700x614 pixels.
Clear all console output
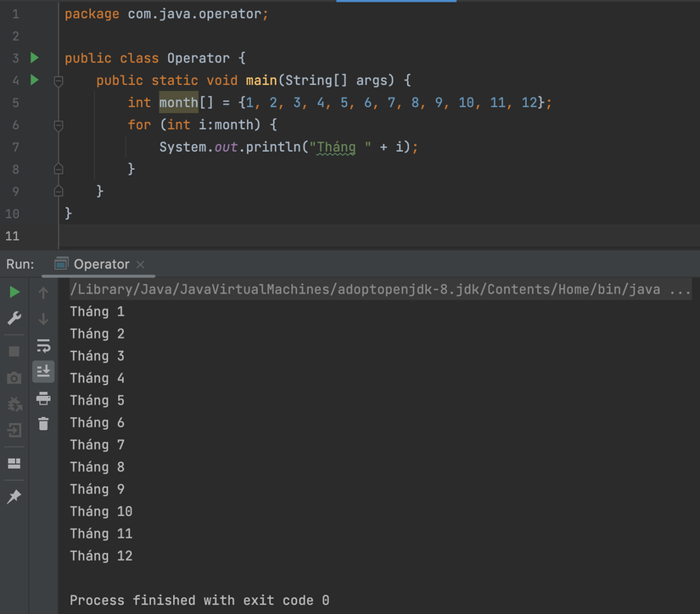point(42,423)
